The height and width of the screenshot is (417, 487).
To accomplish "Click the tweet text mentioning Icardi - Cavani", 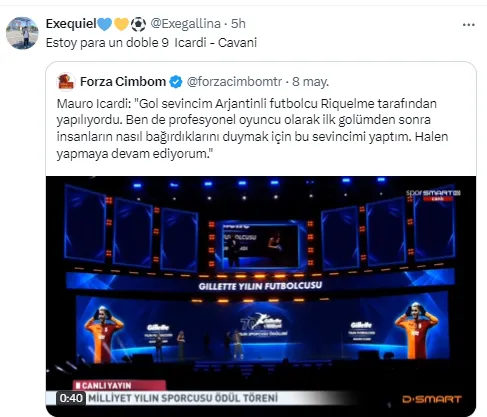I will pos(151,43).
